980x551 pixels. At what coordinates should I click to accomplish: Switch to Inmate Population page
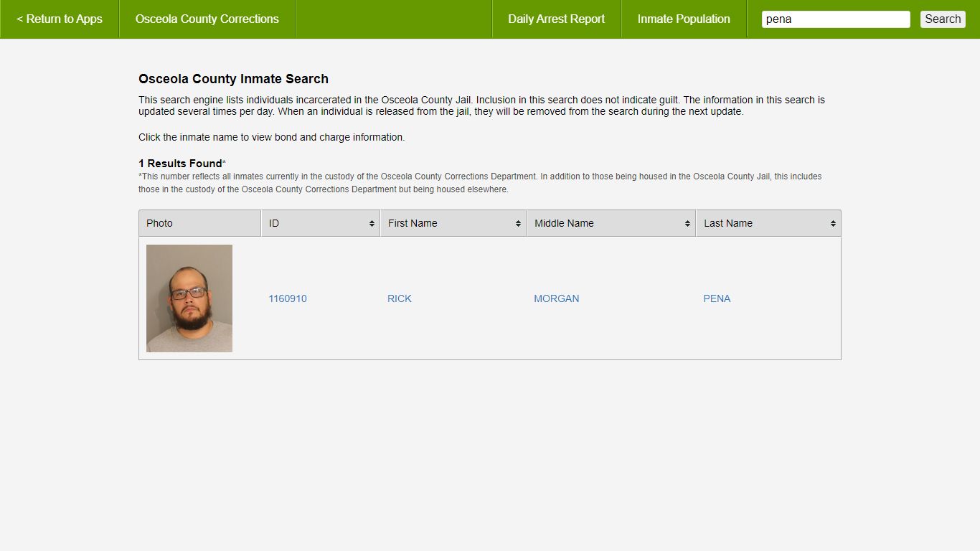[684, 19]
